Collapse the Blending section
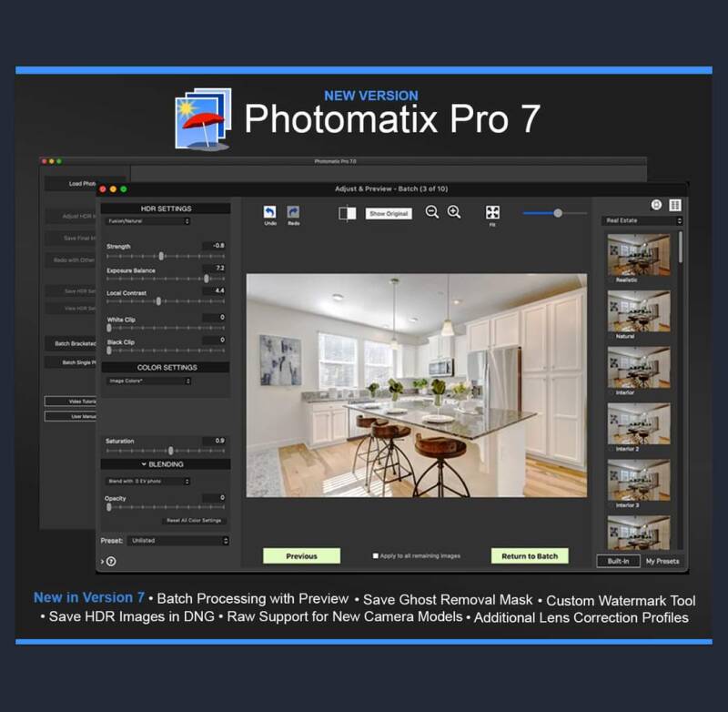The width and height of the screenshot is (728, 712). (106, 464)
